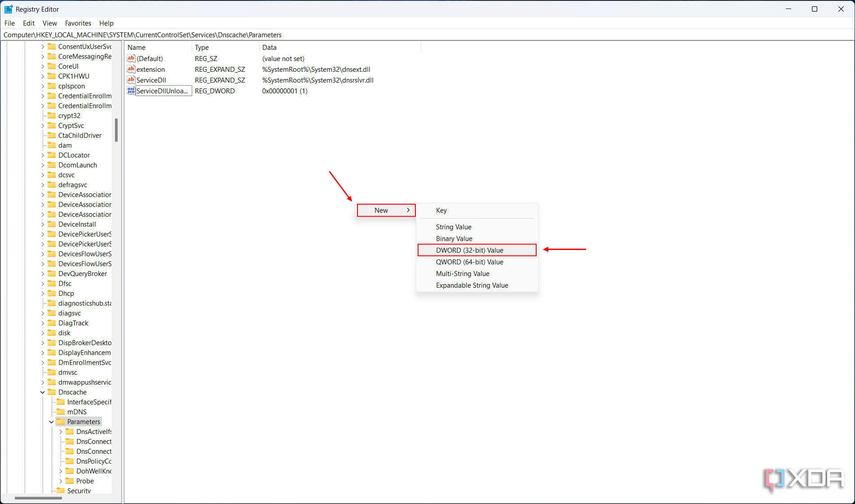
Task: Expand the DevQueryBroker tree node
Action: (43, 274)
